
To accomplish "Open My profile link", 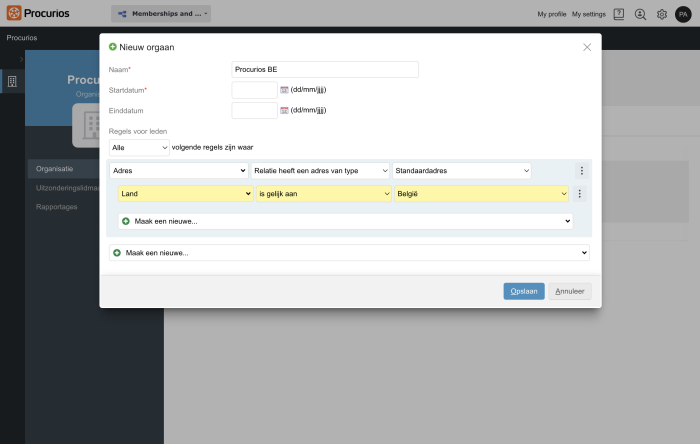I will [x=551, y=14].
